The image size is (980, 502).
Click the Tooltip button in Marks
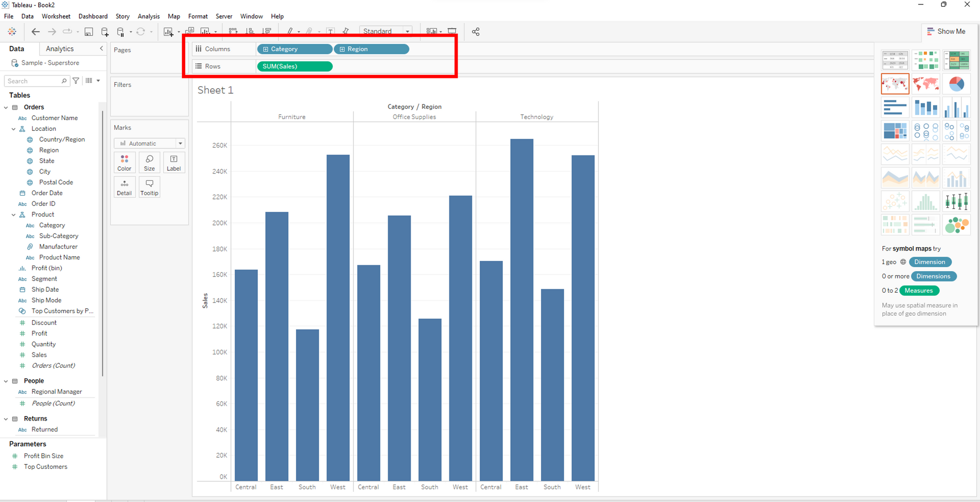pyautogui.click(x=149, y=187)
